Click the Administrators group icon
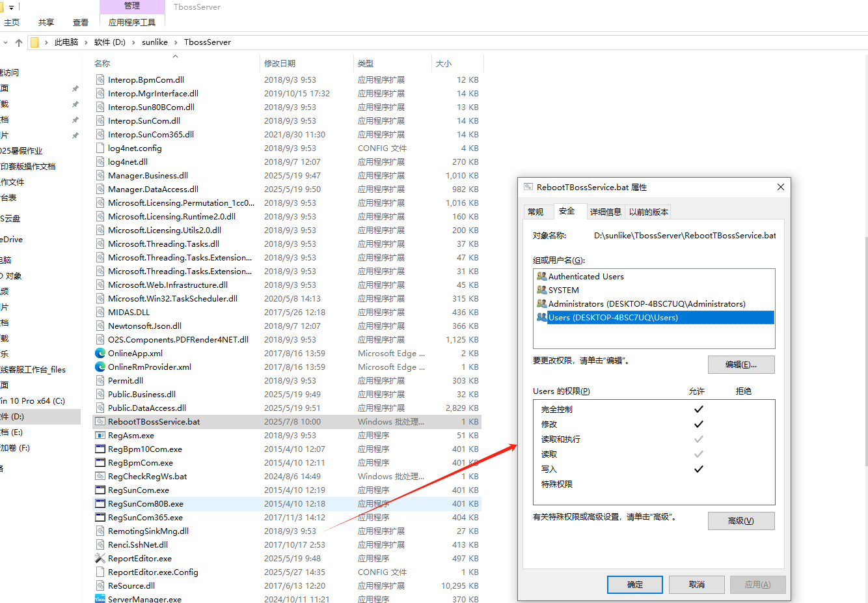The image size is (868, 603). 541,304
